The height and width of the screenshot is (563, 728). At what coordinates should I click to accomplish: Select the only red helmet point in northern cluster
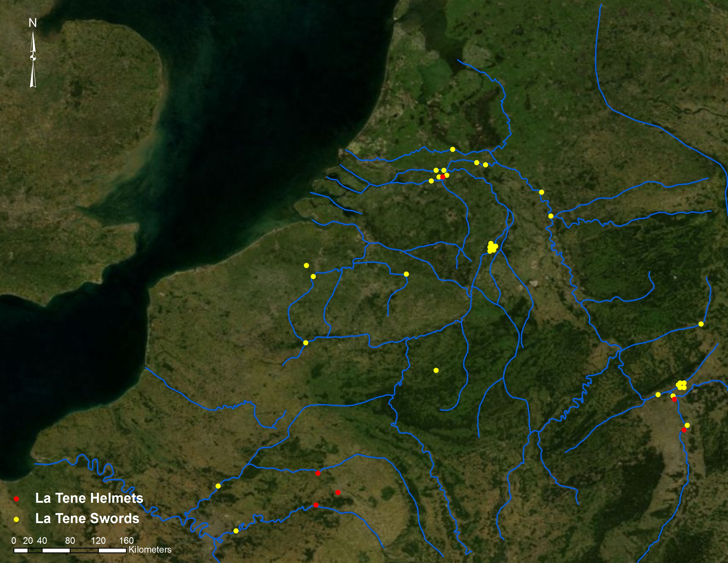pos(443,177)
